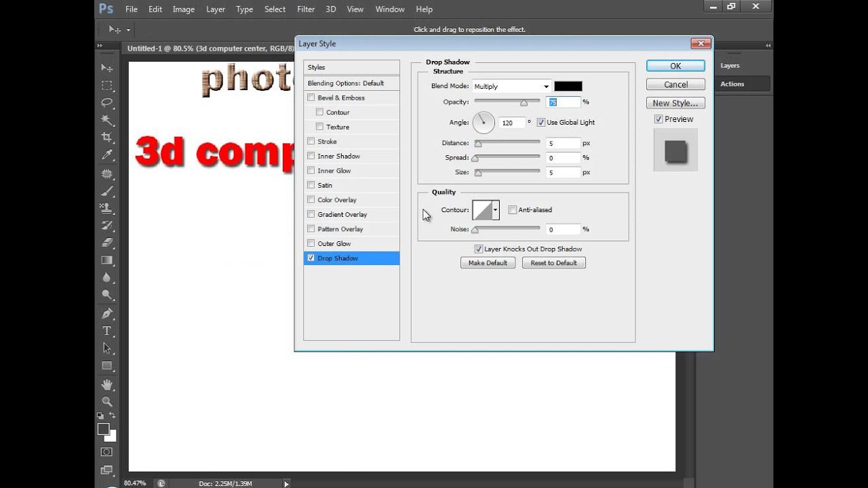Enable the Inner Shadow checkbox

(x=311, y=156)
